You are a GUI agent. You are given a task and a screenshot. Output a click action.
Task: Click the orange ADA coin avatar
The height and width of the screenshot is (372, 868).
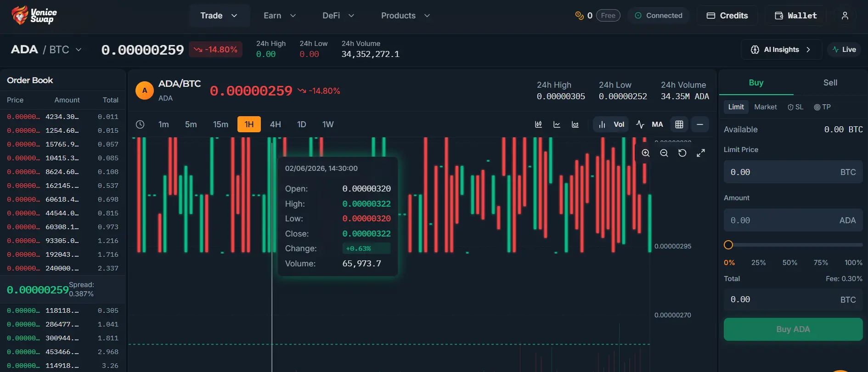point(145,90)
